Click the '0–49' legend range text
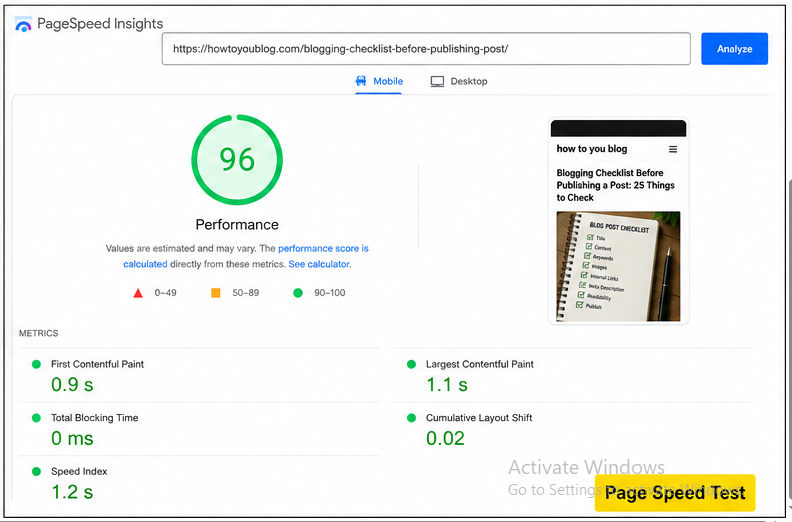This screenshot has width=792, height=522. point(165,293)
